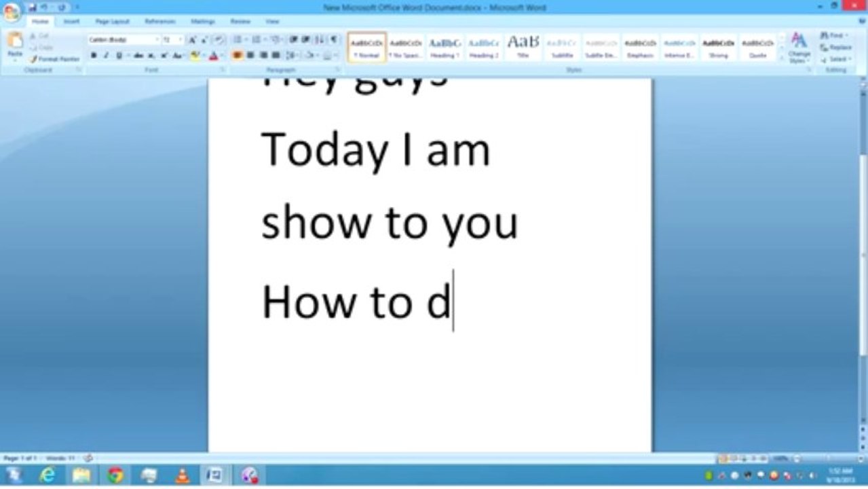Viewport: 868px width, 489px height.
Task: Align text to the right
Action: click(x=263, y=56)
